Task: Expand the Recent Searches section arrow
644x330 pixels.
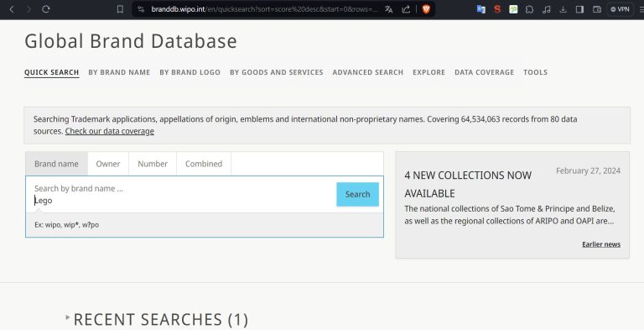Action: (67, 317)
